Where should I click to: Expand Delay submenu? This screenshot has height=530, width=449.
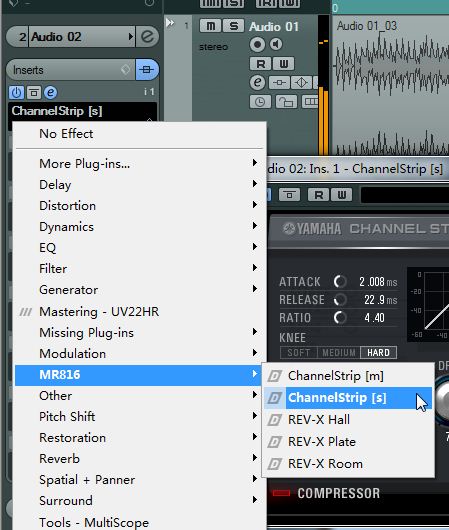coord(139,185)
